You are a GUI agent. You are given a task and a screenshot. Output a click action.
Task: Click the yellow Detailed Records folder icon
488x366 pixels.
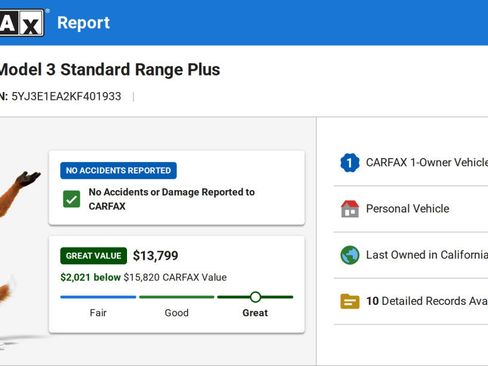tap(350, 301)
